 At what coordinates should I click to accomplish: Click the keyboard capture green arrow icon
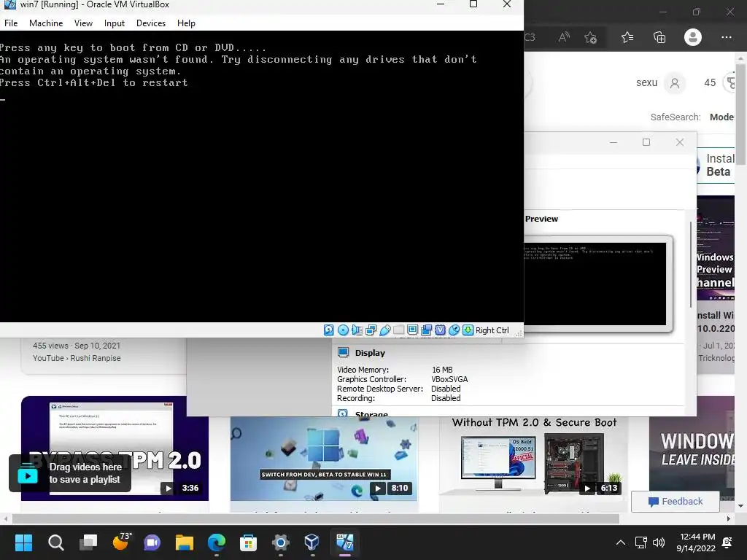(468, 330)
